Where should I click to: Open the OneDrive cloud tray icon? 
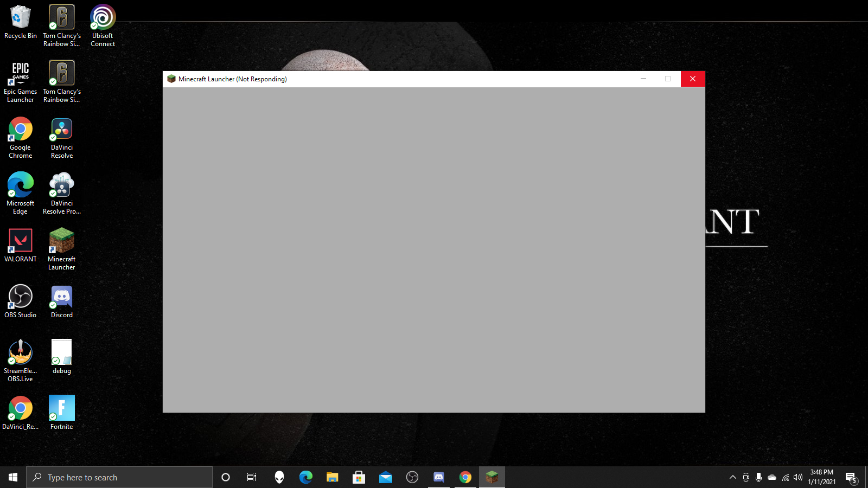click(772, 477)
